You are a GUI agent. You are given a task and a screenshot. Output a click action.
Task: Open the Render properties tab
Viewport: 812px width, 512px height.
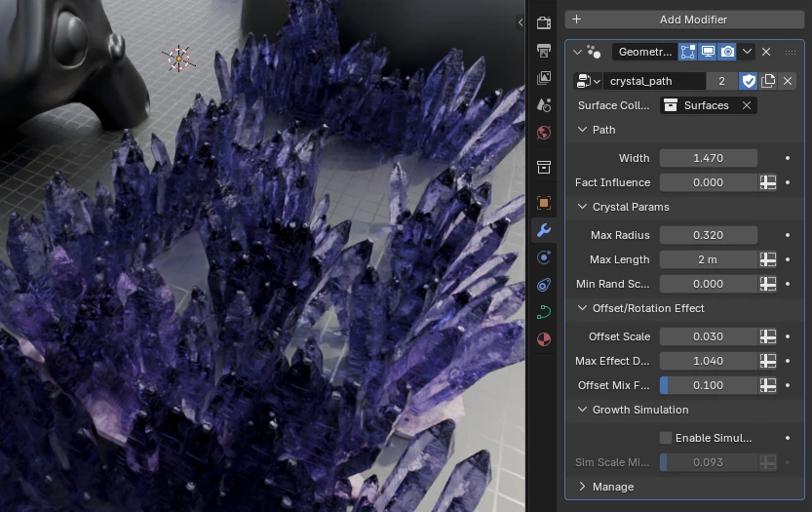click(544, 22)
